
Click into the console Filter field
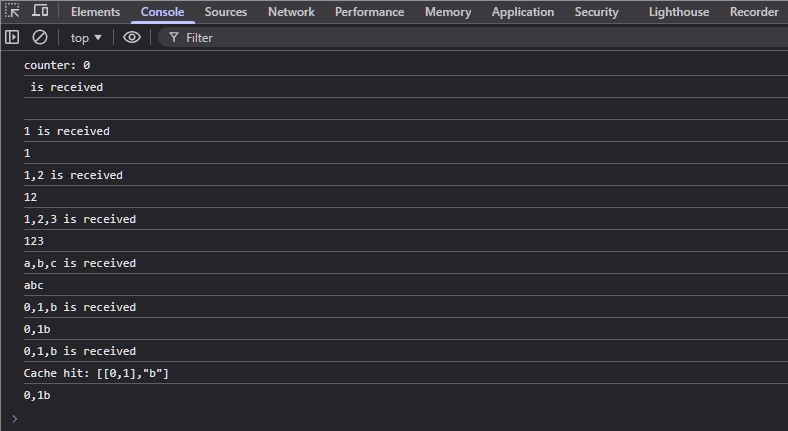(473, 38)
